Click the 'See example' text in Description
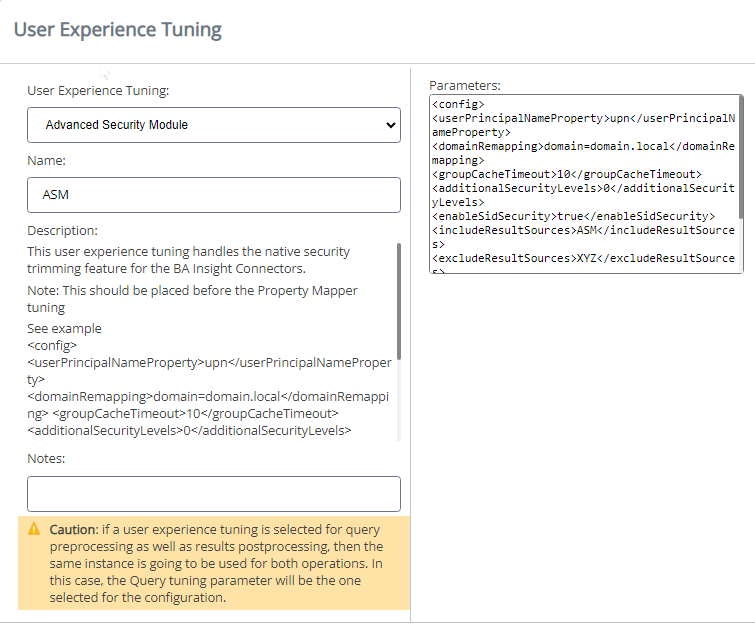This screenshot has height=626, width=755. 64,328
